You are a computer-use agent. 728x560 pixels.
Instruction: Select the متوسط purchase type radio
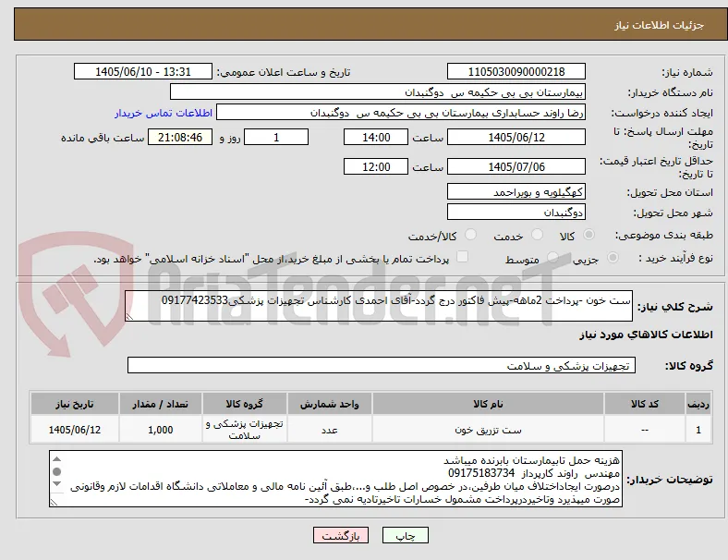coord(552,258)
